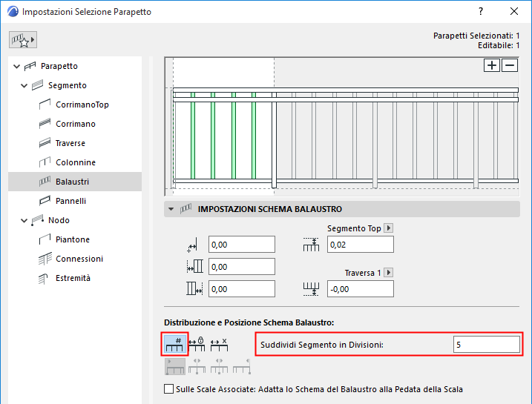Click the Corrimano handrail icon
This screenshot has height=404, width=532.
tap(45, 124)
